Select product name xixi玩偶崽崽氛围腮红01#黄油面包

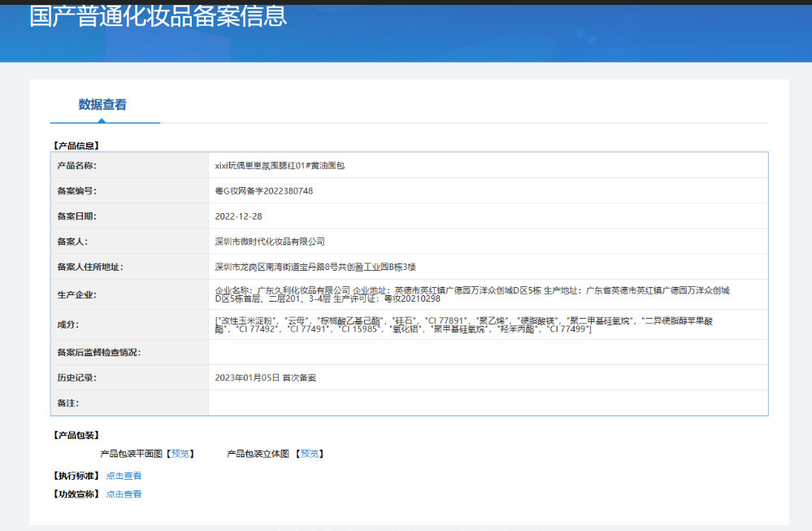click(280, 166)
